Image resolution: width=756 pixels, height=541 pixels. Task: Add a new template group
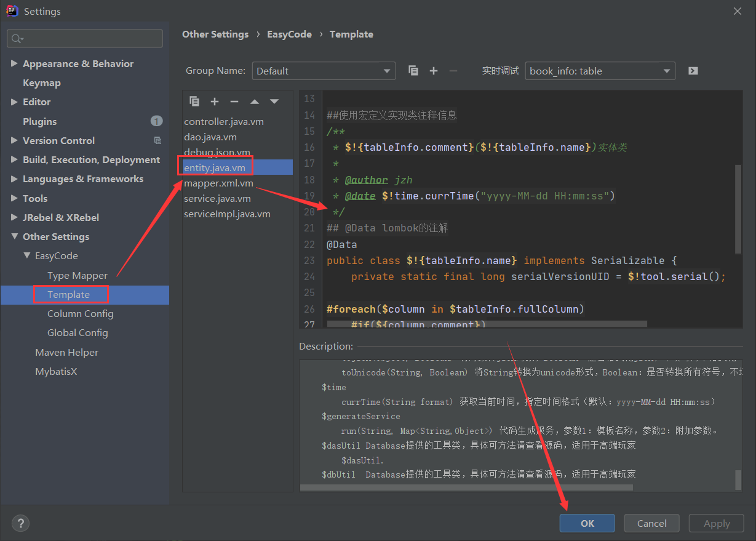434,71
